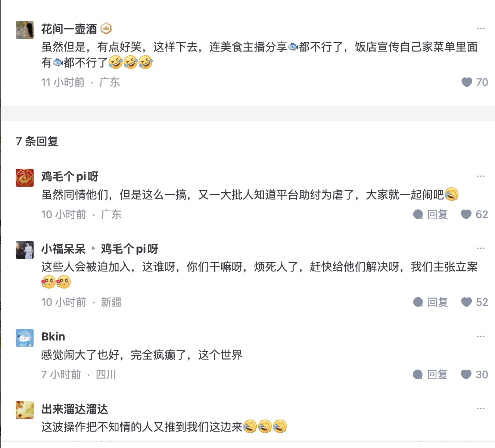The image size is (495, 448).
Task: Click 出来溜达溜达's autumn-leaf avatar
Action: (25, 410)
